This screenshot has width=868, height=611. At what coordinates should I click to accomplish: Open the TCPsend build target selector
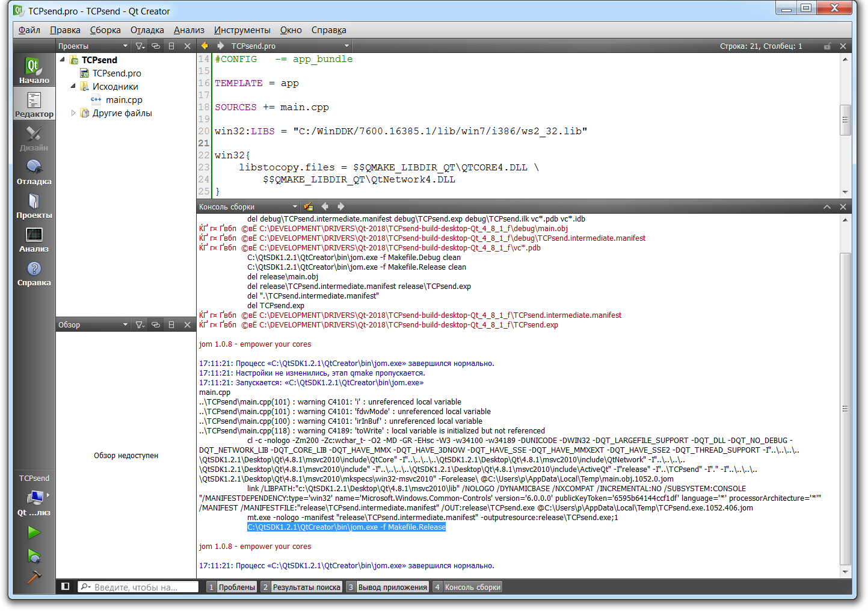point(34,496)
